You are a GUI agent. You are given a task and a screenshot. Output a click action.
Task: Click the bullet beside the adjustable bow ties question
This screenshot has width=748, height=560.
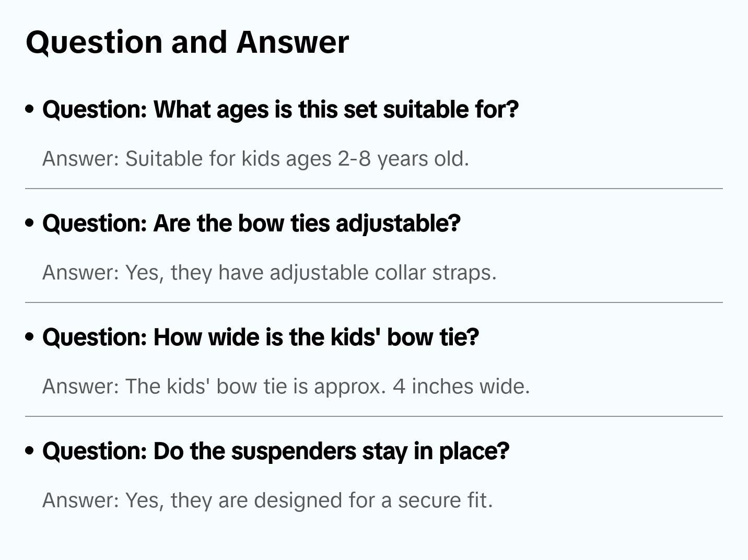(x=30, y=223)
